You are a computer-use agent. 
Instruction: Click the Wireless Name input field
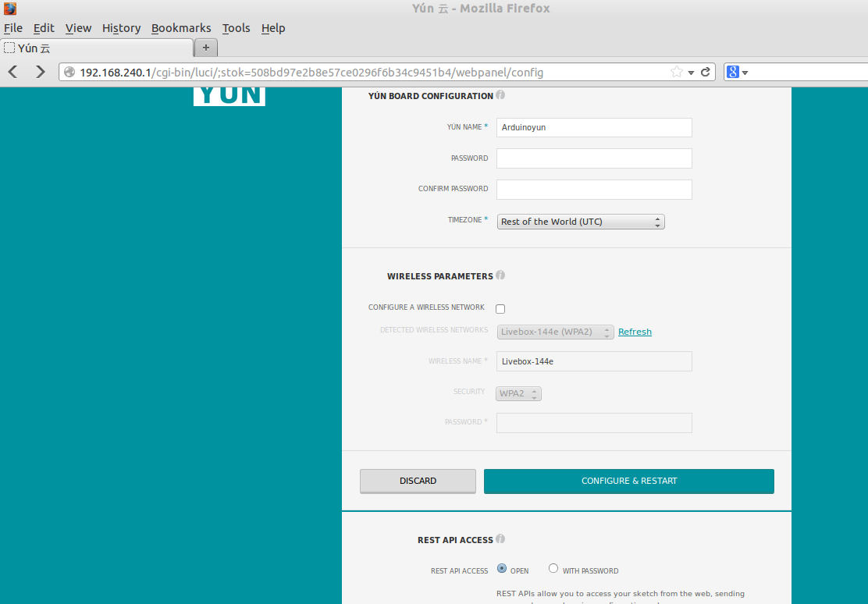pyautogui.click(x=594, y=361)
